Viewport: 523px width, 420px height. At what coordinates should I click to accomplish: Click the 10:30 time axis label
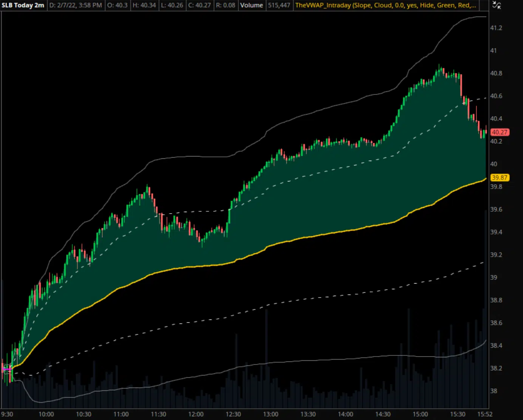tap(84, 414)
